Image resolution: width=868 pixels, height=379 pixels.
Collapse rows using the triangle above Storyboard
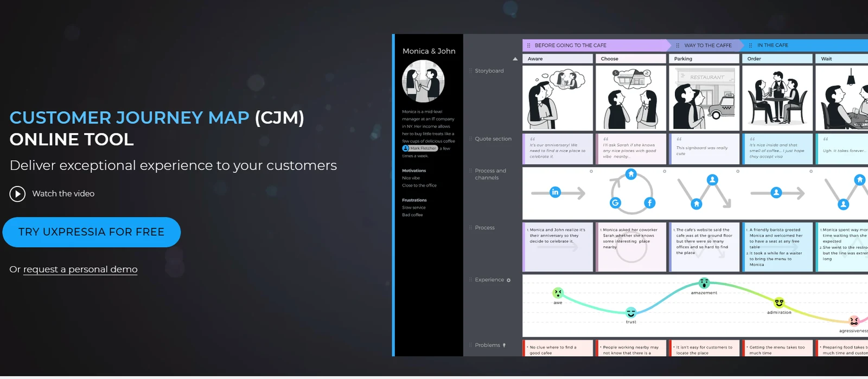(x=515, y=59)
